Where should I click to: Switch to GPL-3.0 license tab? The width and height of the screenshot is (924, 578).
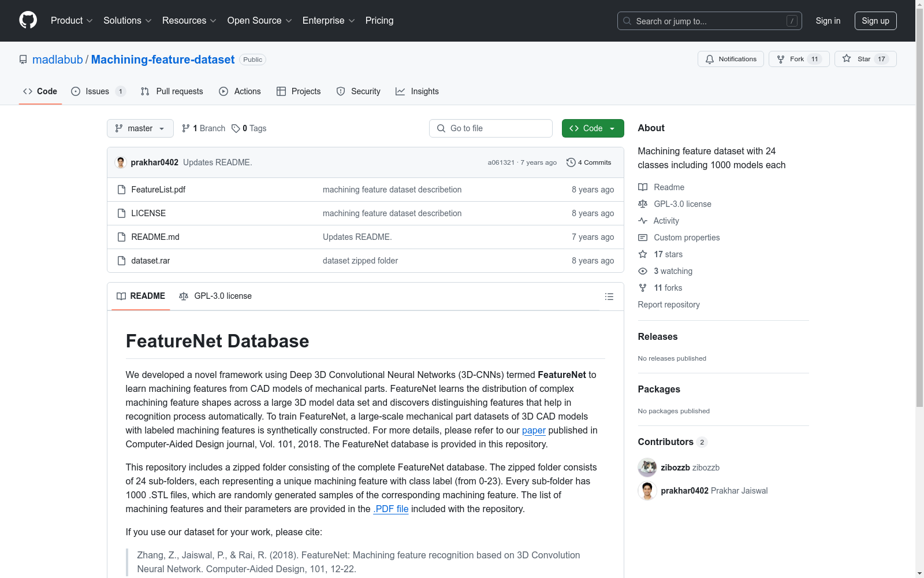coord(215,296)
